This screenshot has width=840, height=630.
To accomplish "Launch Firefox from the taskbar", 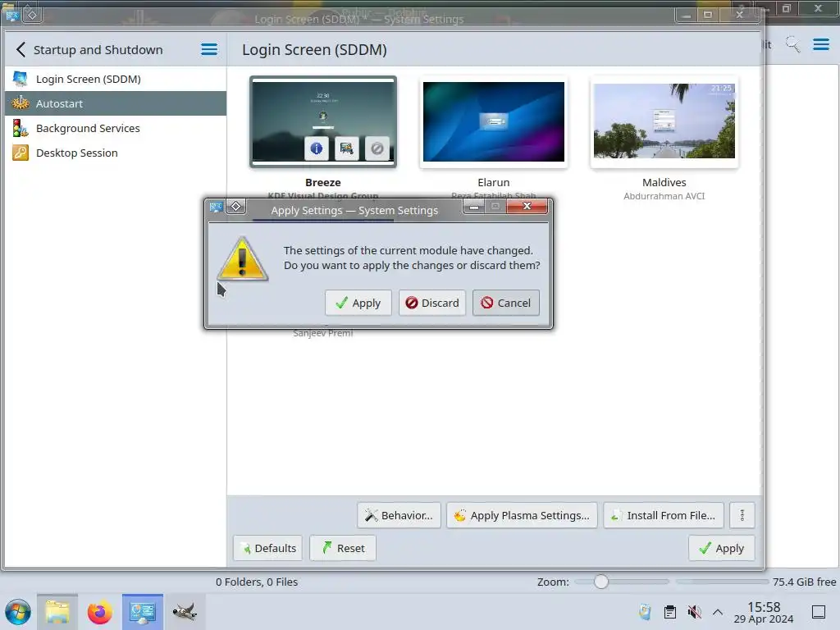I will coord(99,612).
